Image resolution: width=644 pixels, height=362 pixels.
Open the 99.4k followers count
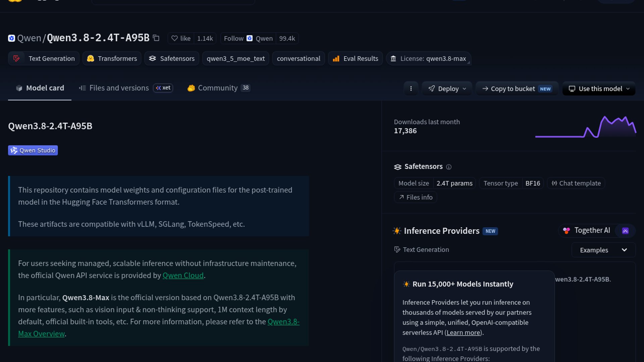point(287,38)
